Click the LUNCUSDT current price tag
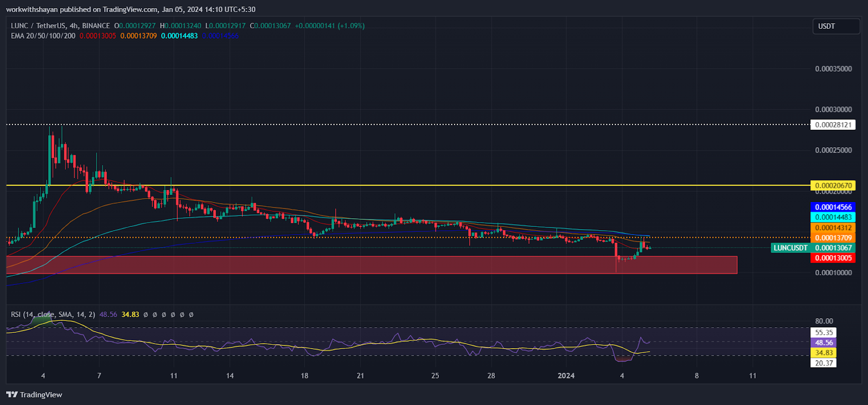868x405 pixels. click(x=813, y=248)
